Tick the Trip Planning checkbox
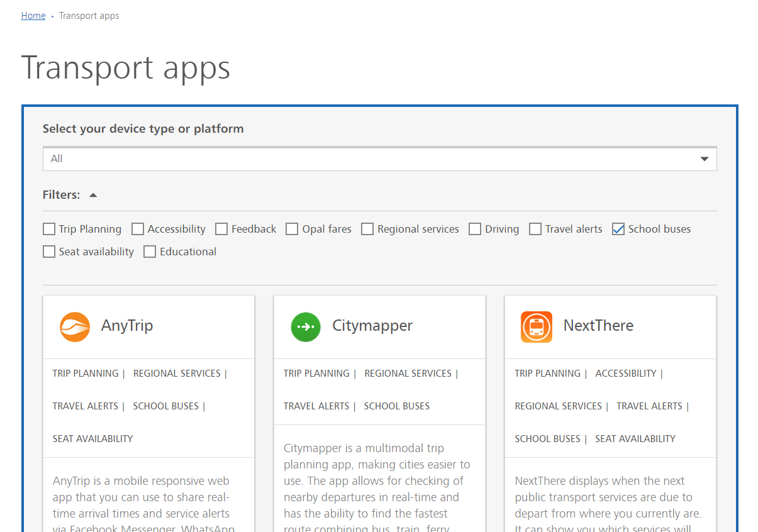This screenshot has width=758, height=532. coord(49,229)
